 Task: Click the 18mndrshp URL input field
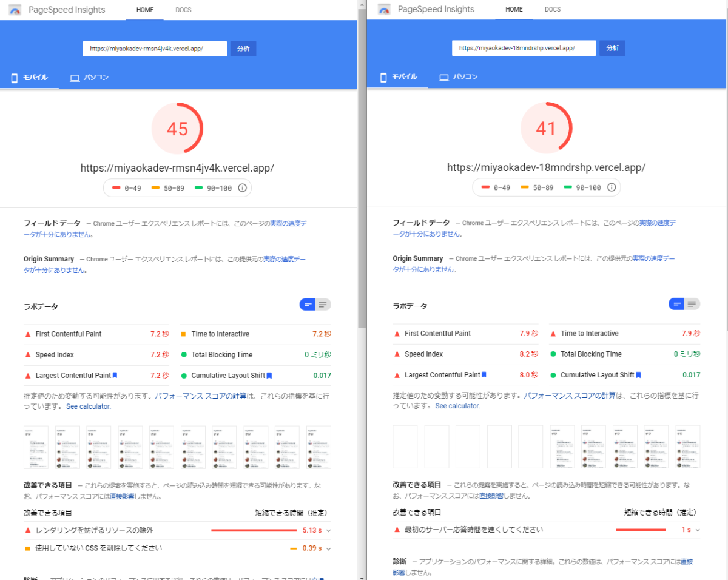pyautogui.click(x=524, y=48)
